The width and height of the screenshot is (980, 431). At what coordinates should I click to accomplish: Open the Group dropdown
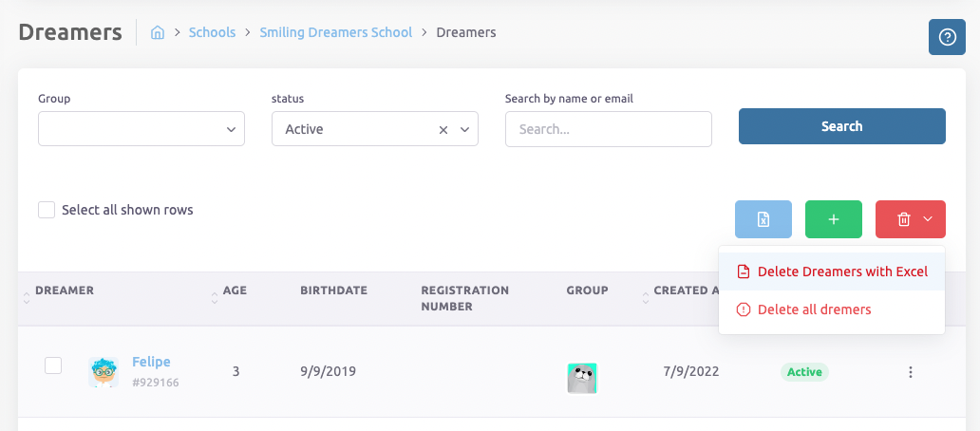coord(141,129)
